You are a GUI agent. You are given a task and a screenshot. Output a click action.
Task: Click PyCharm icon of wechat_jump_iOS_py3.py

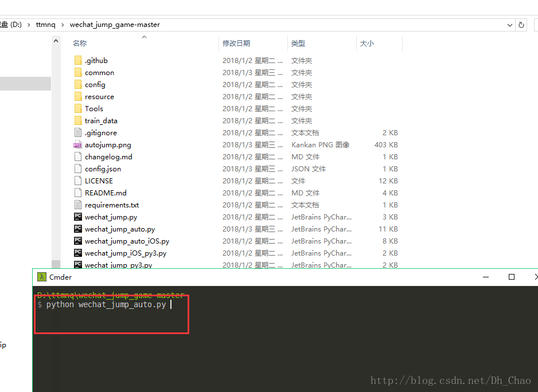tap(78, 253)
